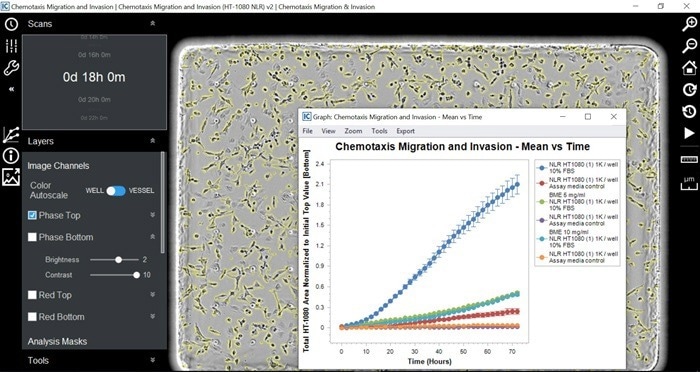The width and height of the screenshot is (700, 372).
Task: Collapse left panel with double-arrow icon
Action: click(11, 89)
